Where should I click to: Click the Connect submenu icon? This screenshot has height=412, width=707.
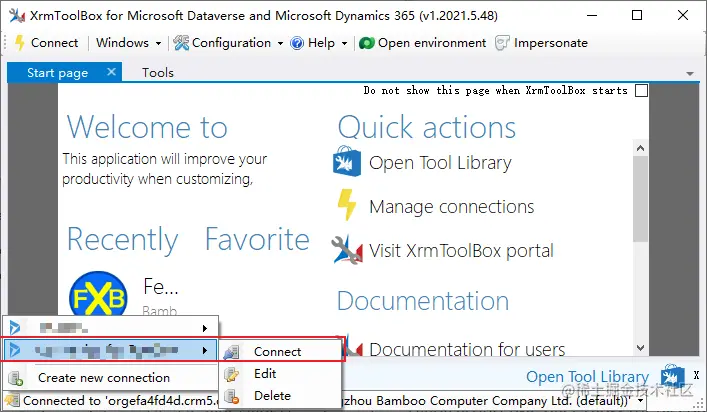point(231,352)
